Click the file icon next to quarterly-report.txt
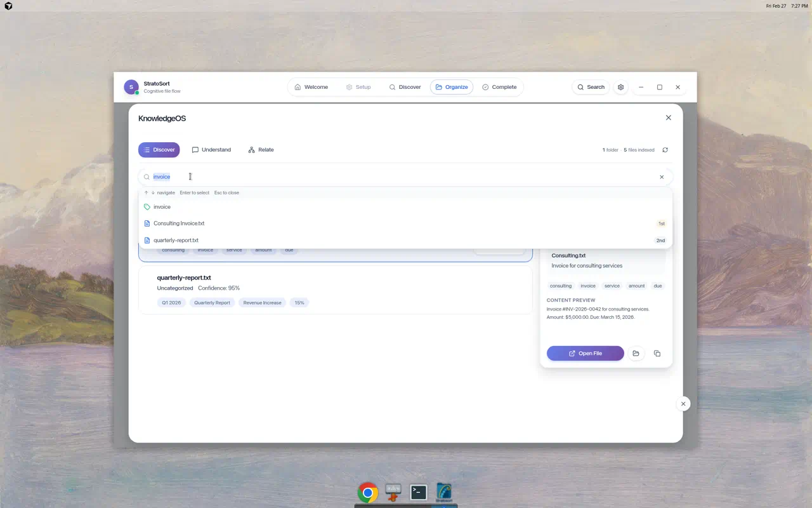The height and width of the screenshot is (508, 812). coord(147,240)
